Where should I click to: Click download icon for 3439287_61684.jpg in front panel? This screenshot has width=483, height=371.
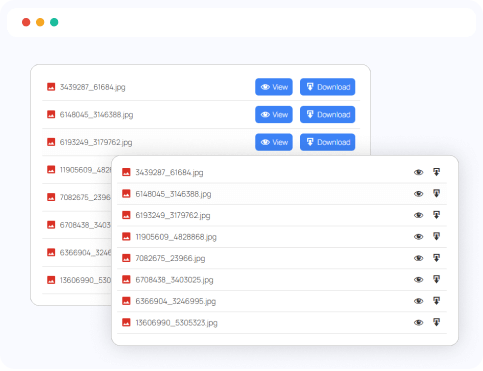(436, 172)
